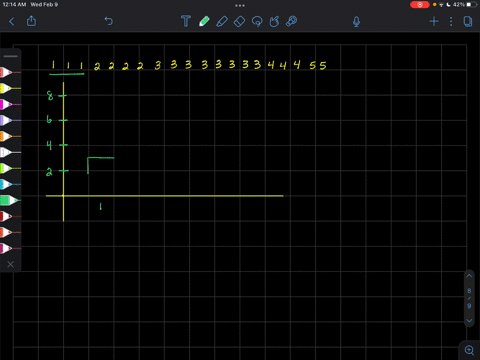
Task: Open the page navigator icon
Action: [x=468, y=22]
